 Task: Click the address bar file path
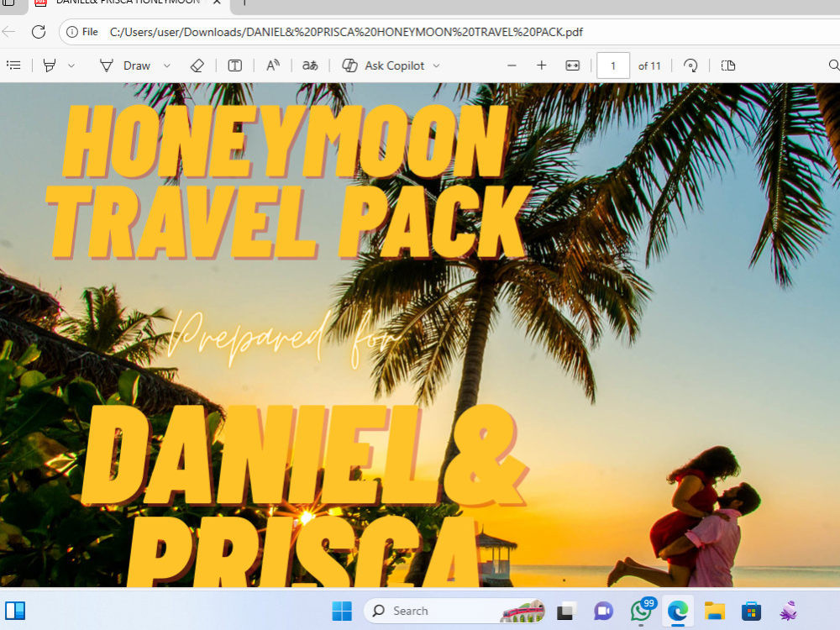pyautogui.click(x=346, y=32)
